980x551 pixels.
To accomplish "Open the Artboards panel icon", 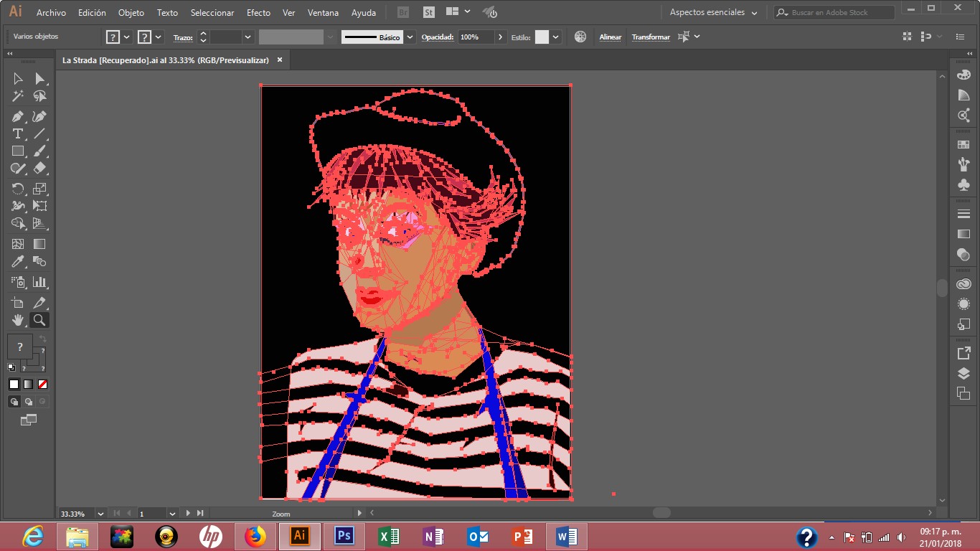I will click(963, 393).
